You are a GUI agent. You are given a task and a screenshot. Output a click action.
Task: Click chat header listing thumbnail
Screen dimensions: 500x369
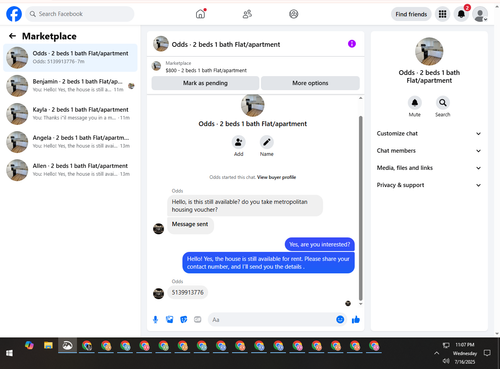click(x=161, y=44)
